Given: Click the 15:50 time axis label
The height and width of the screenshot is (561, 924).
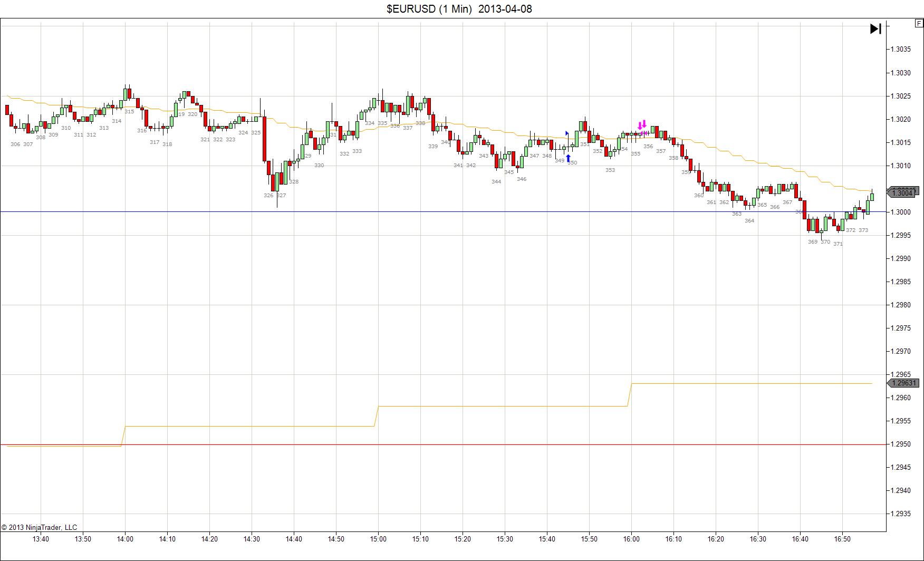Looking at the screenshot, I should click(x=589, y=539).
